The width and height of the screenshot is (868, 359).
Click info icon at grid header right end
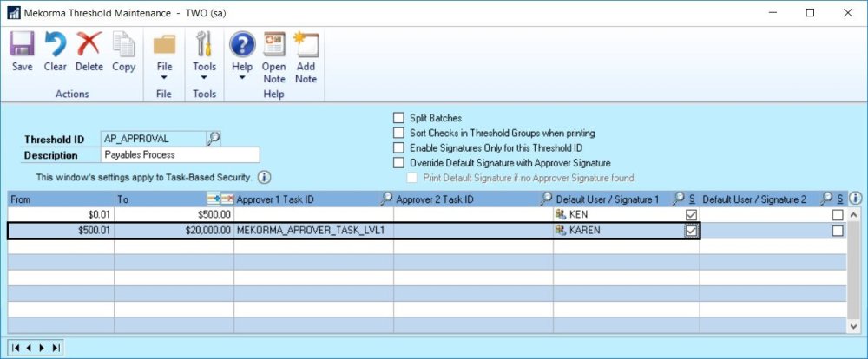pyautogui.click(x=855, y=198)
